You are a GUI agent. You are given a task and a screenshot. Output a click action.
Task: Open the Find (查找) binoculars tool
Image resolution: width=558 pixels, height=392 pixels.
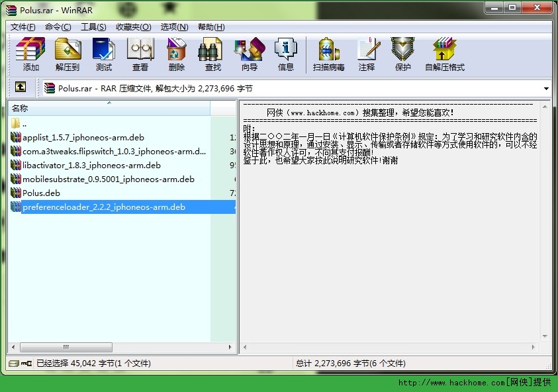[213, 54]
